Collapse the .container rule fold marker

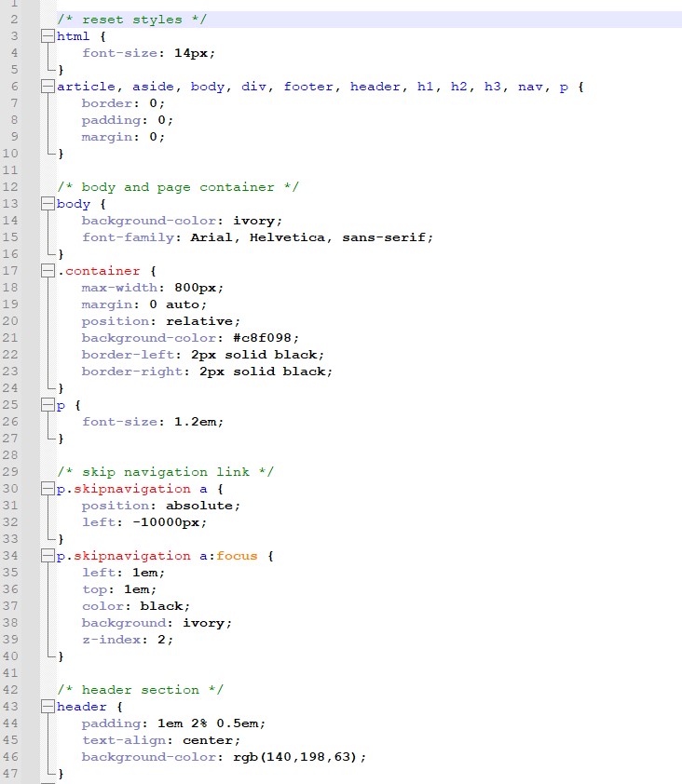tap(48, 271)
